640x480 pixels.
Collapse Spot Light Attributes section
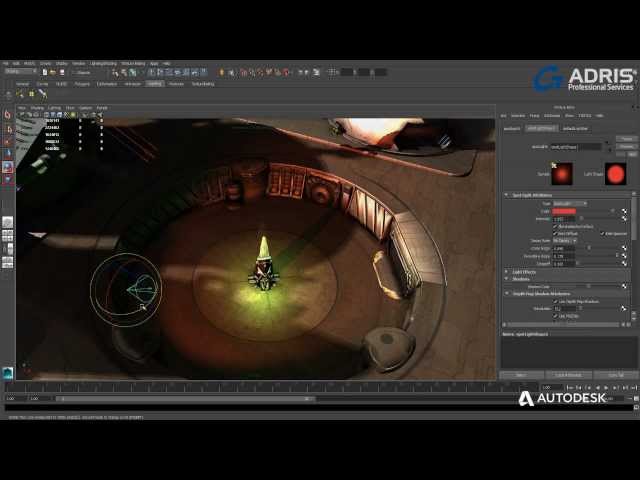click(x=507, y=195)
